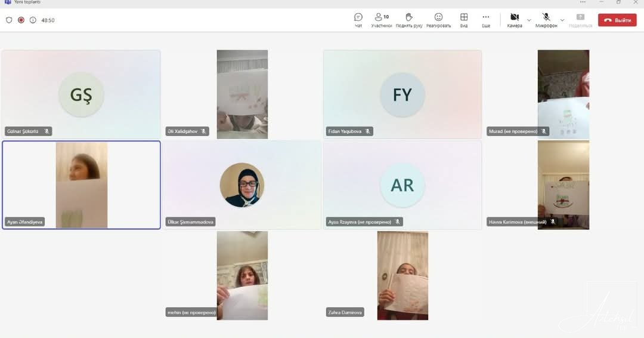Turn on the Camera (Камера)
The image size is (644, 338).
coord(514,19)
